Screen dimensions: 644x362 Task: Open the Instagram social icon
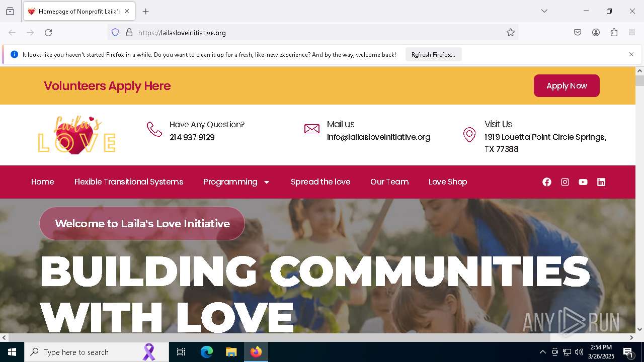[565, 182]
